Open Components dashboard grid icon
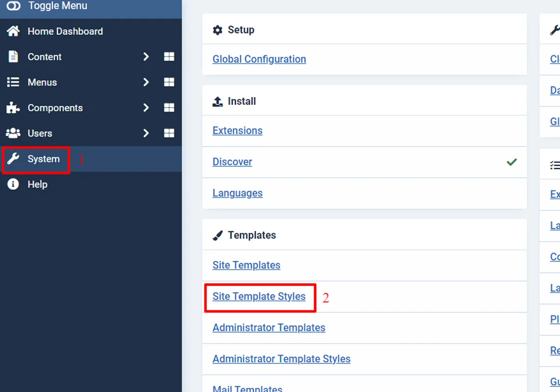Screen dimensions: 560x392 click(x=169, y=108)
